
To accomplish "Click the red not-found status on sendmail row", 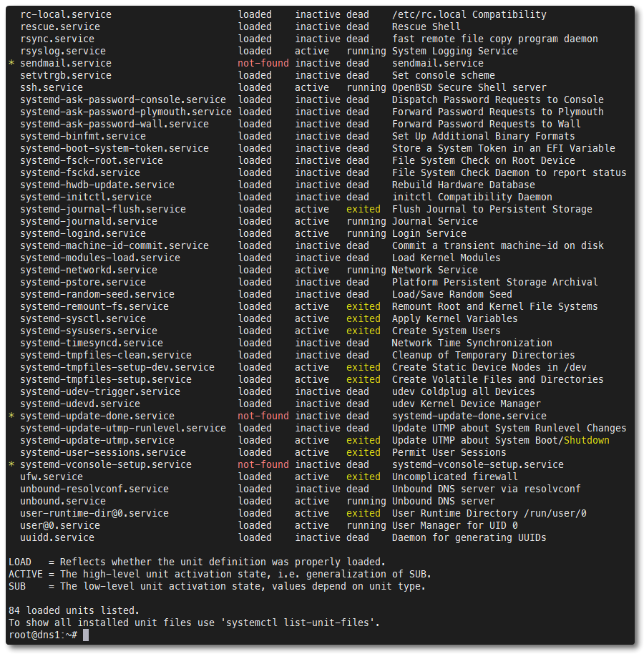I will [263, 63].
